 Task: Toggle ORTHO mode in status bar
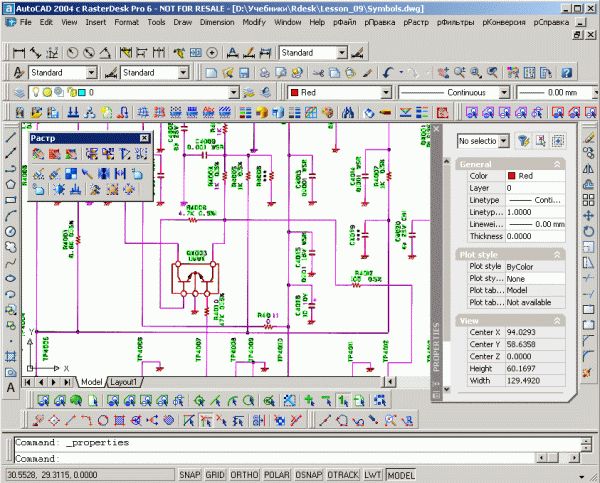245,475
